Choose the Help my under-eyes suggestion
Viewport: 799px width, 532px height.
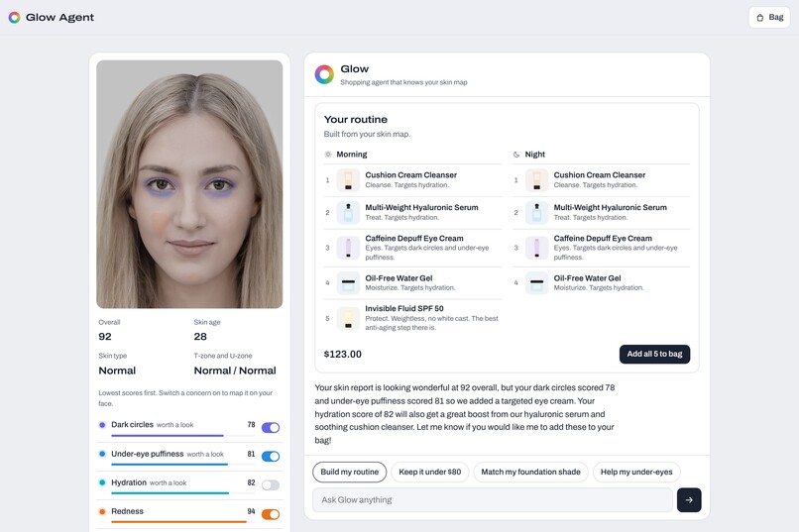click(x=636, y=472)
